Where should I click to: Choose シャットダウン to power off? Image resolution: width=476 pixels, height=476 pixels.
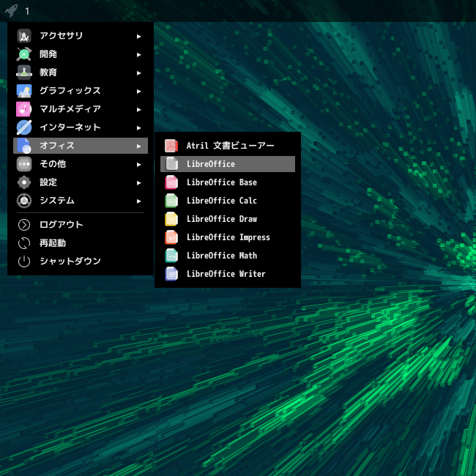(81, 261)
